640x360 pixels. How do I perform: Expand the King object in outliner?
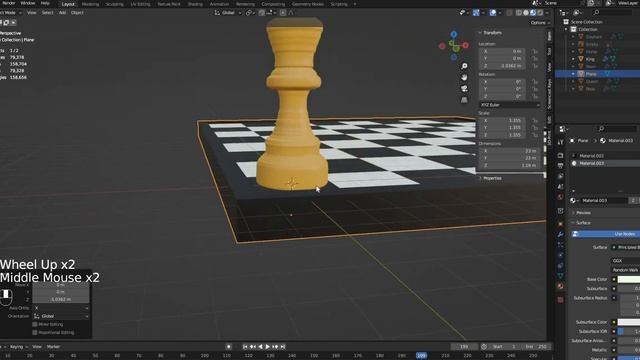(573, 59)
